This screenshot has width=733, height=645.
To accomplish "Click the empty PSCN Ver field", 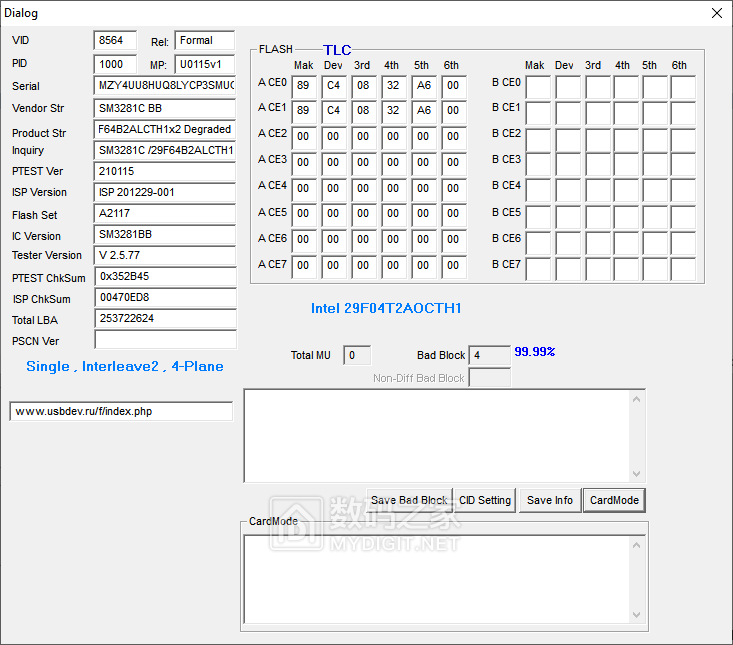I will click(165, 340).
